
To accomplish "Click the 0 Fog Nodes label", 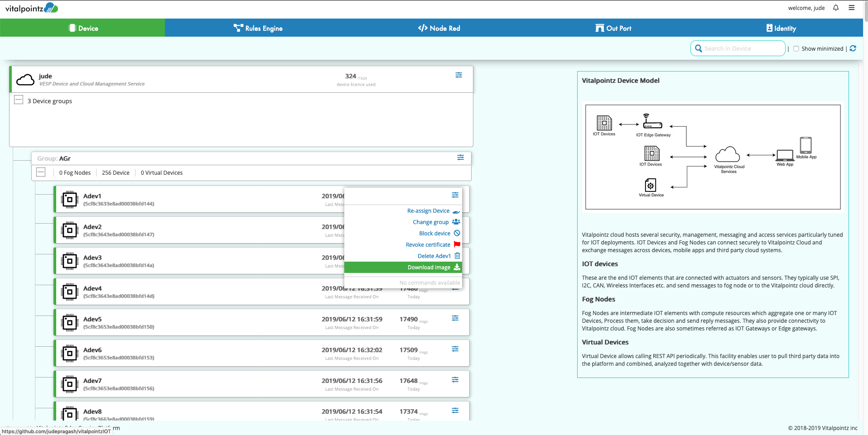I will click(75, 173).
